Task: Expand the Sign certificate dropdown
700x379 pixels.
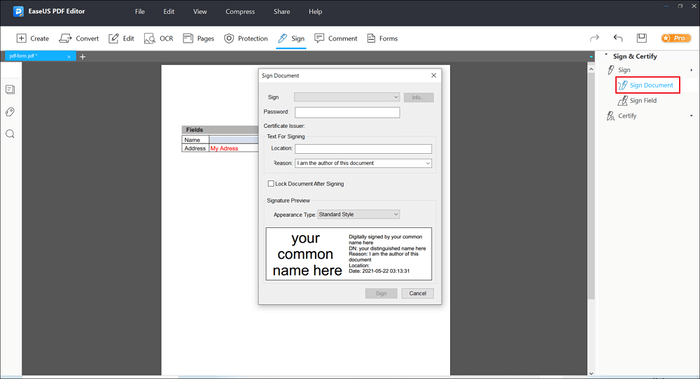Action: click(347, 97)
